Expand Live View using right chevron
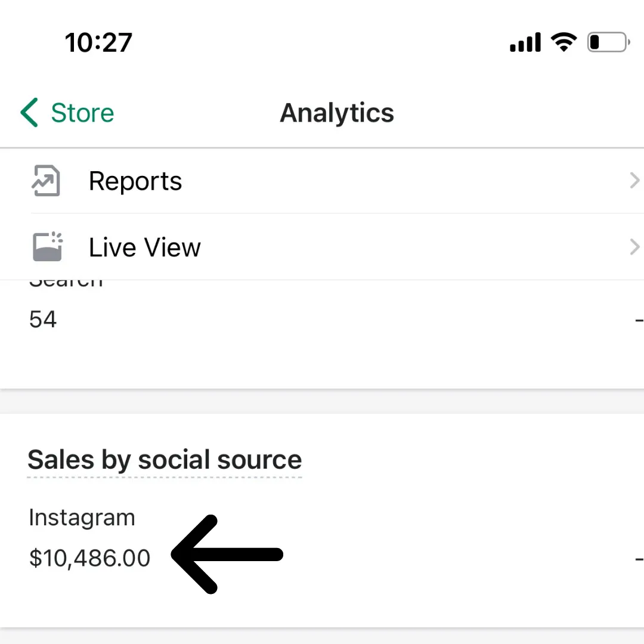Image resolution: width=644 pixels, height=644 pixels. 634,247
